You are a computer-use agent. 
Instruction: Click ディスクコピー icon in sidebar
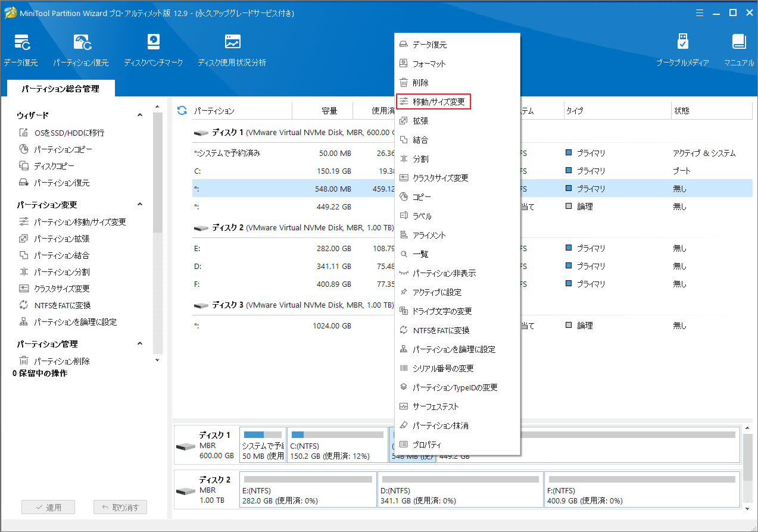click(x=24, y=166)
